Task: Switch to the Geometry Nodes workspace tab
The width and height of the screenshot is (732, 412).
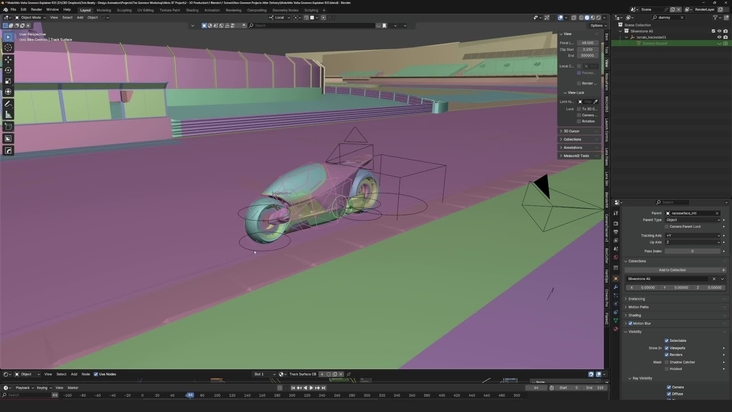Action: point(285,10)
